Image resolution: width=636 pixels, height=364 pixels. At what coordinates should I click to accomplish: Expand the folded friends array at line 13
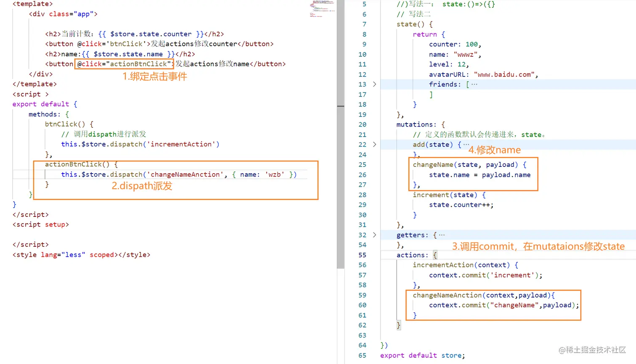[x=374, y=84]
